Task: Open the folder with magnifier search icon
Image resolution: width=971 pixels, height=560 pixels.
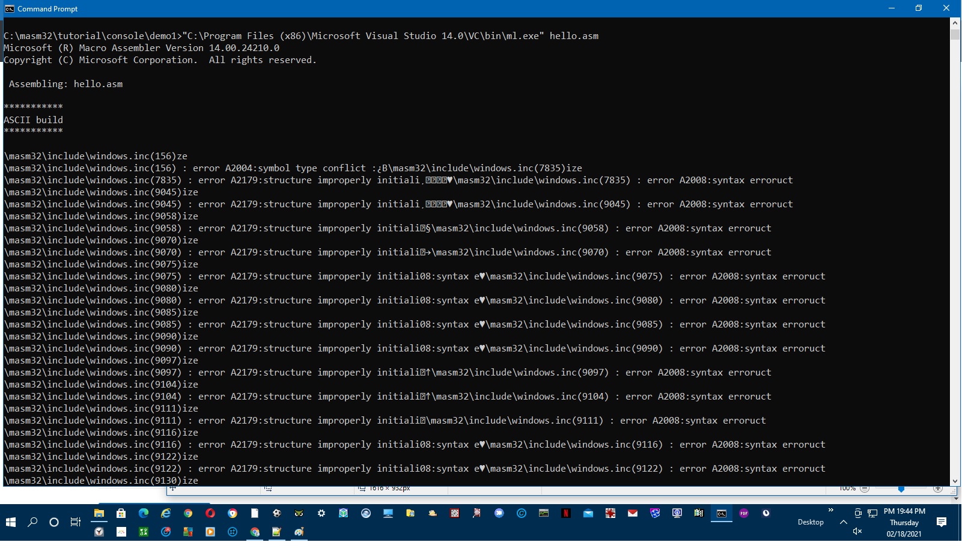Action: click(x=410, y=513)
